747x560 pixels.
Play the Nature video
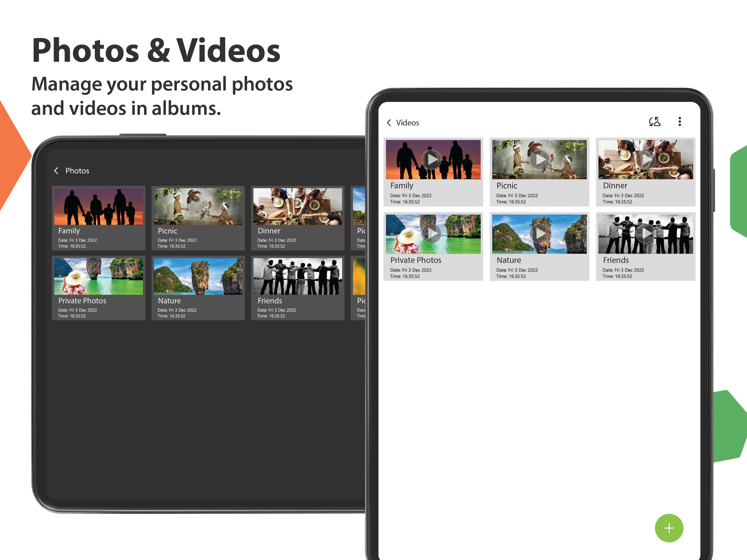(x=539, y=233)
